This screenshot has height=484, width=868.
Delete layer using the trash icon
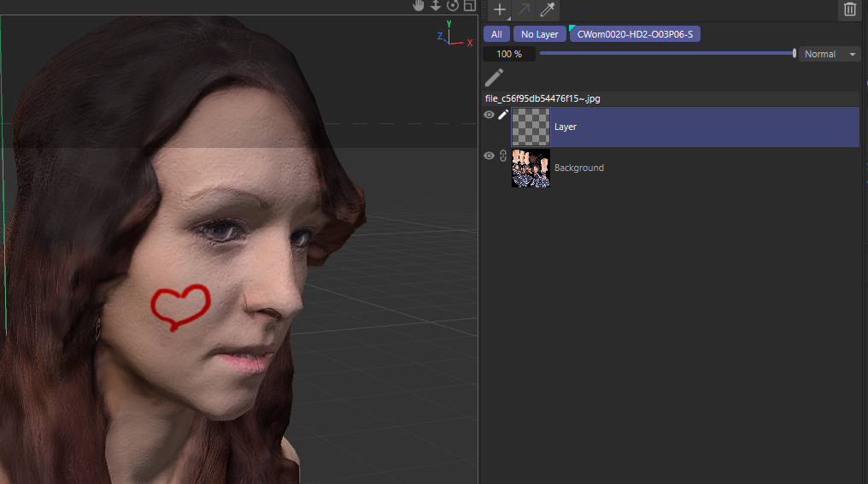(850, 9)
